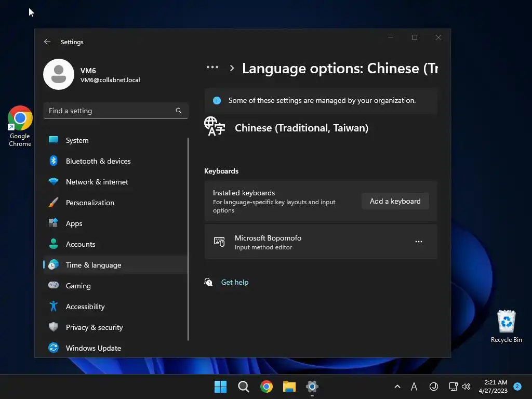This screenshot has width=532, height=399.
Task: Open the Apps settings category
Action: click(x=115, y=223)
